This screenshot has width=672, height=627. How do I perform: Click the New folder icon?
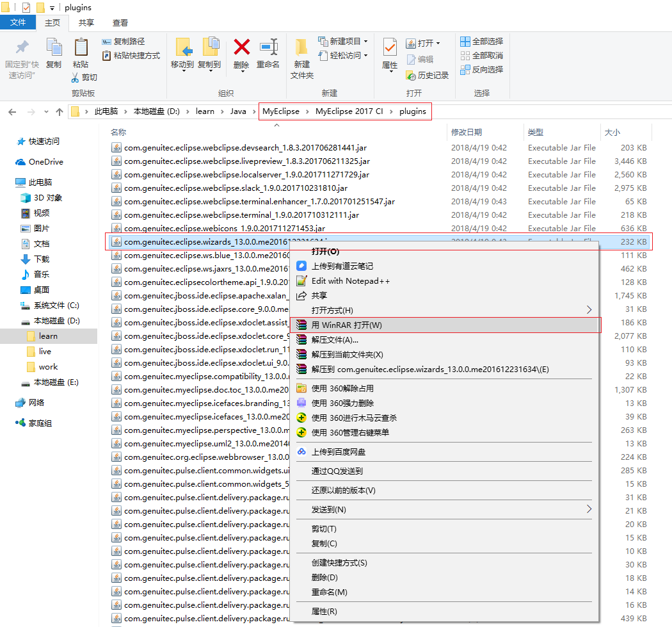[x=301, y=47]
